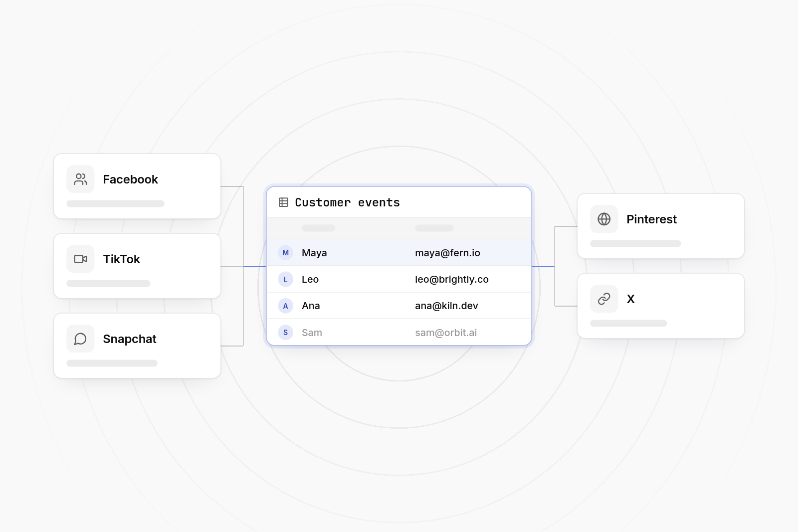The width and height of the screenshot is (798, 532).
Task: Click Maya's M avatar badge
Action: [285, 253]
